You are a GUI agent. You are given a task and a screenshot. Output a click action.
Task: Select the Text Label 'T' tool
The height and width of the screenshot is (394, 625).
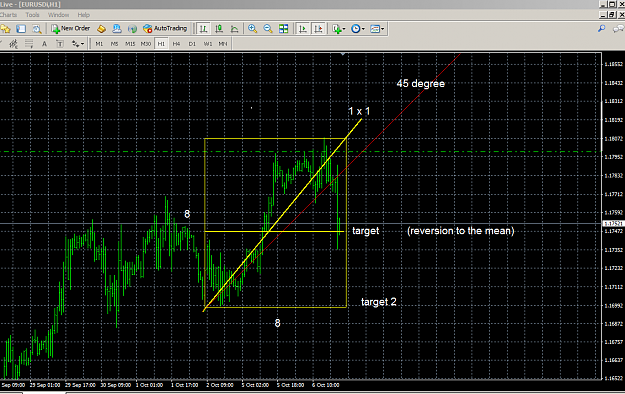click(60, 43)
